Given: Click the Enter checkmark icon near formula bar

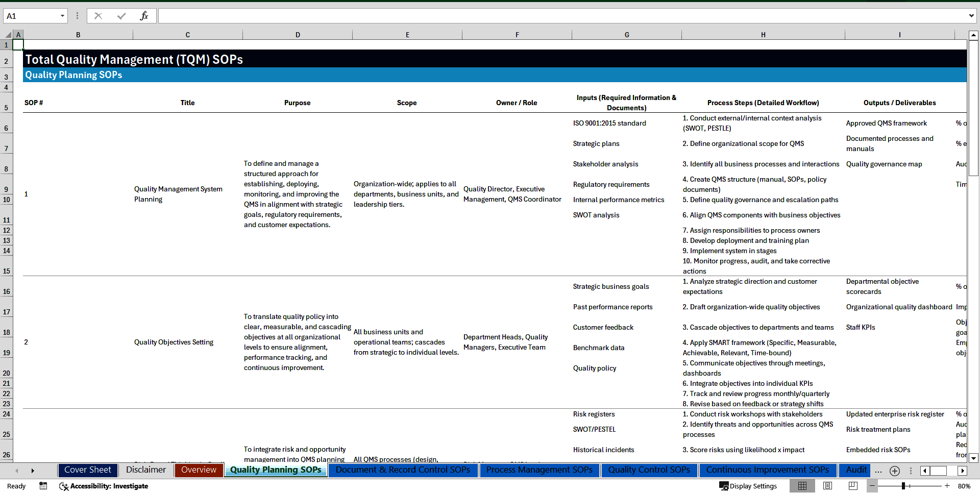Looking at the screenshot, I should click(121, 15).
